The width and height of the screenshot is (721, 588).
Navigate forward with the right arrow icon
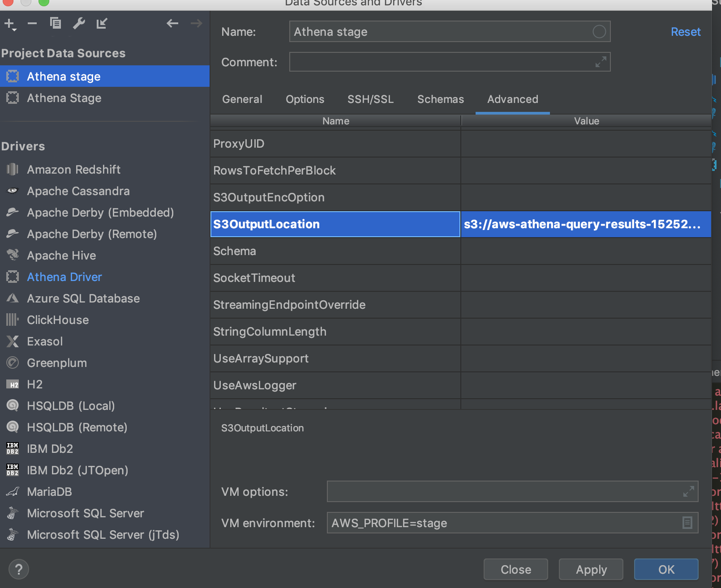pos(196,23)
